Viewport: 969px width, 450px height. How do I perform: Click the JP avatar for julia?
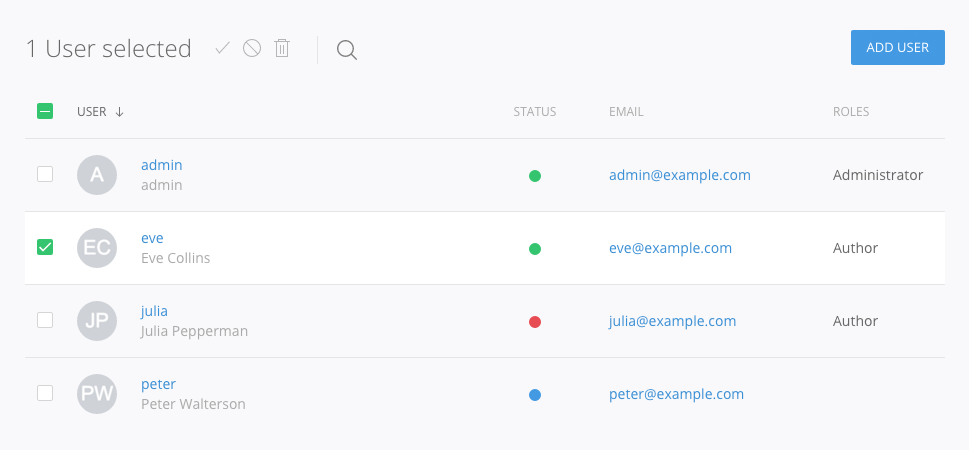click(x=97, y=321)
